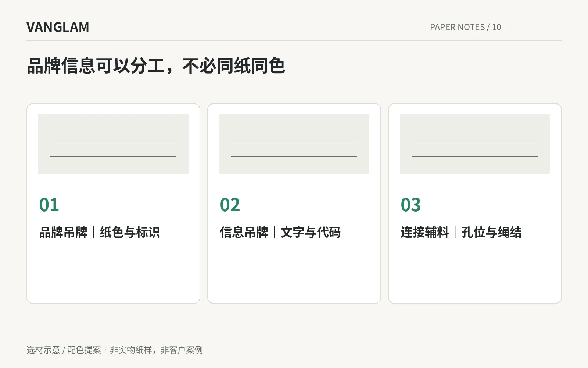The width and height of the screenshot is (588, 368).
Task: Click the lined placeholder image above 02
Action: (294, 144)
